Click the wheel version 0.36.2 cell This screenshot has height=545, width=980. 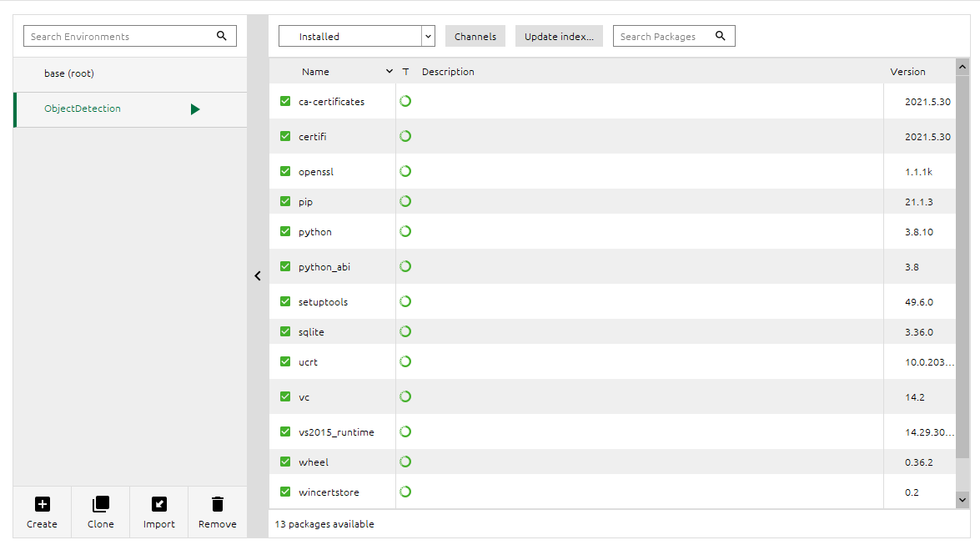919,462
